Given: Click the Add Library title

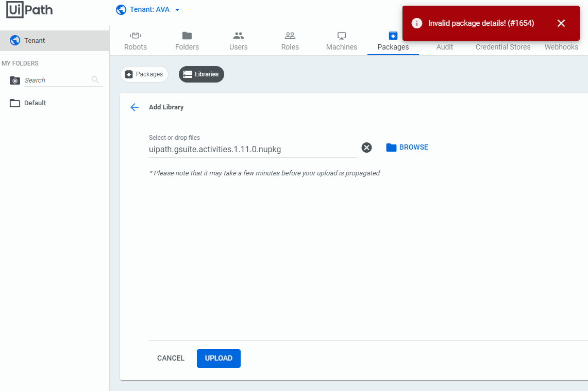Looking at the screenshot, I should click(x=166, y=107).
